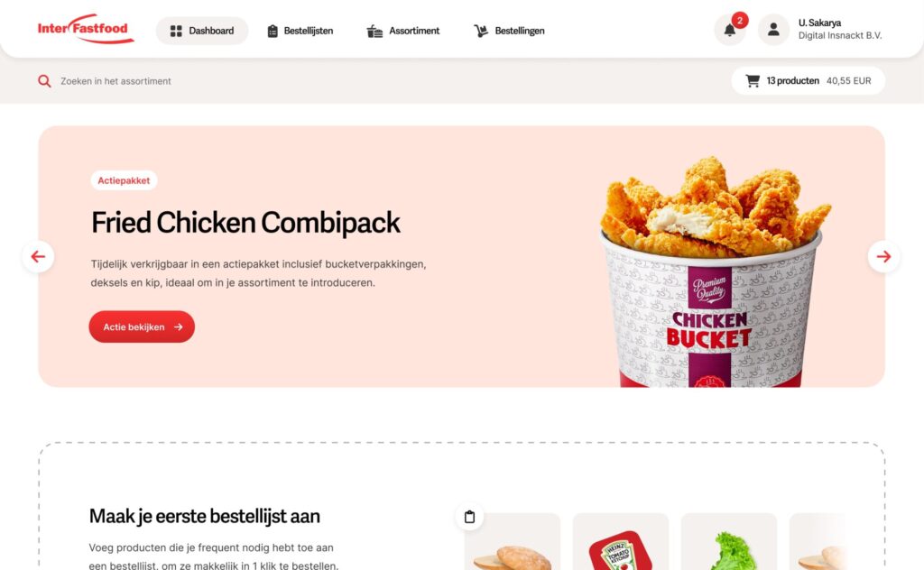
Task: Open U. Sakarya account name
Action: pyautogui.click(x=819, y=23)
